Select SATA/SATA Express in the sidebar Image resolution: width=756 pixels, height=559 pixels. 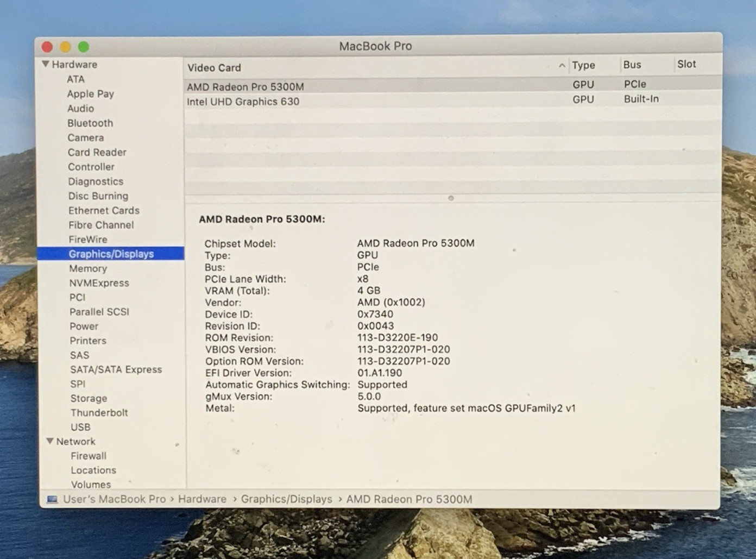(116, 369)
